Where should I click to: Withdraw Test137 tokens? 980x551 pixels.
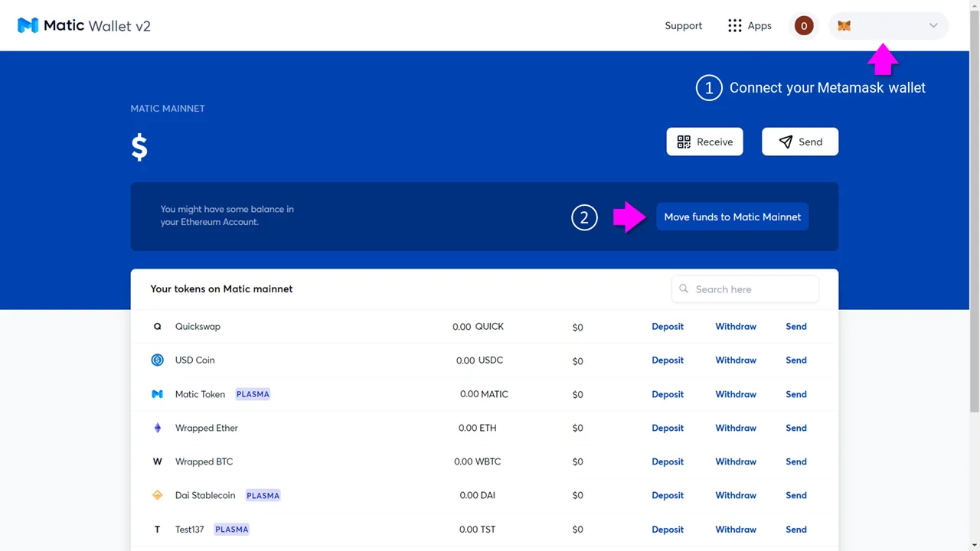[x=736, y=530]
